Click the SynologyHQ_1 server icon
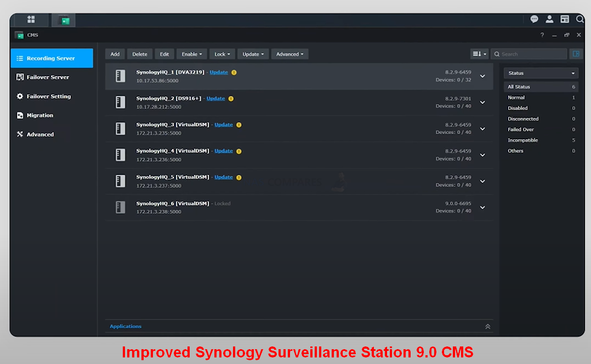591x364 pixels. click(x=120, y=76)
